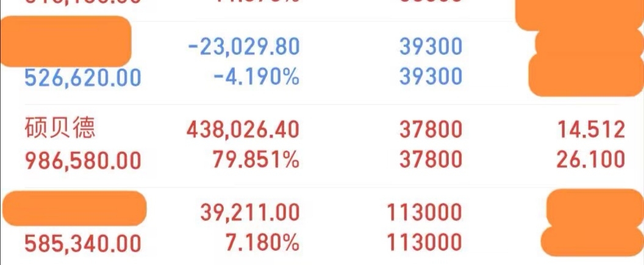Tap the 26.100 current price
This screenshot has width=644, height=265.
591,160
